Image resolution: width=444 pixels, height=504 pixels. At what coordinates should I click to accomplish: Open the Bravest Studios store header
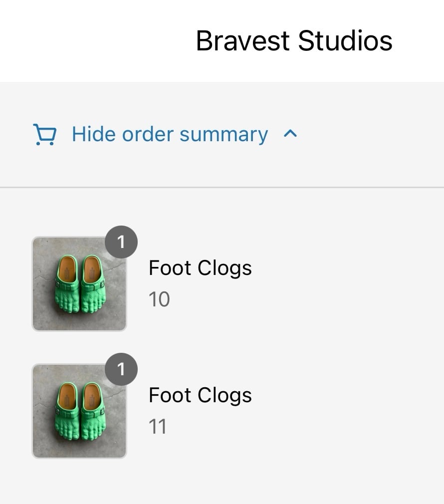tap(294, 41)
